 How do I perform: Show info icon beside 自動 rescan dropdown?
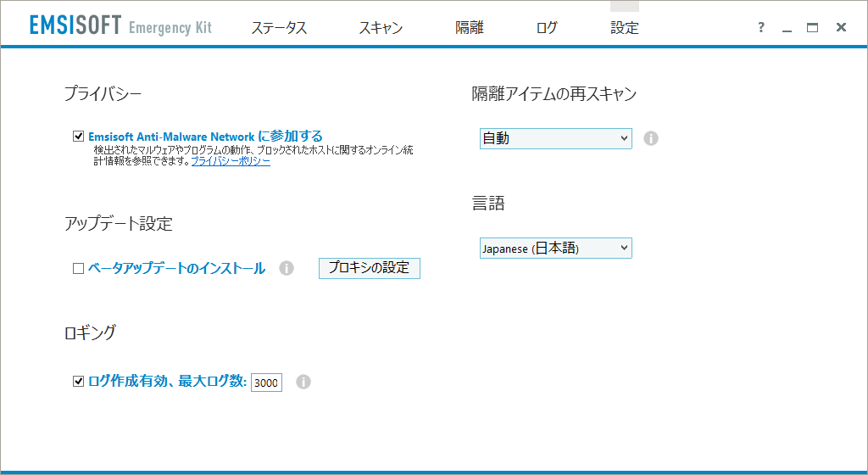[x=651, y=138]
